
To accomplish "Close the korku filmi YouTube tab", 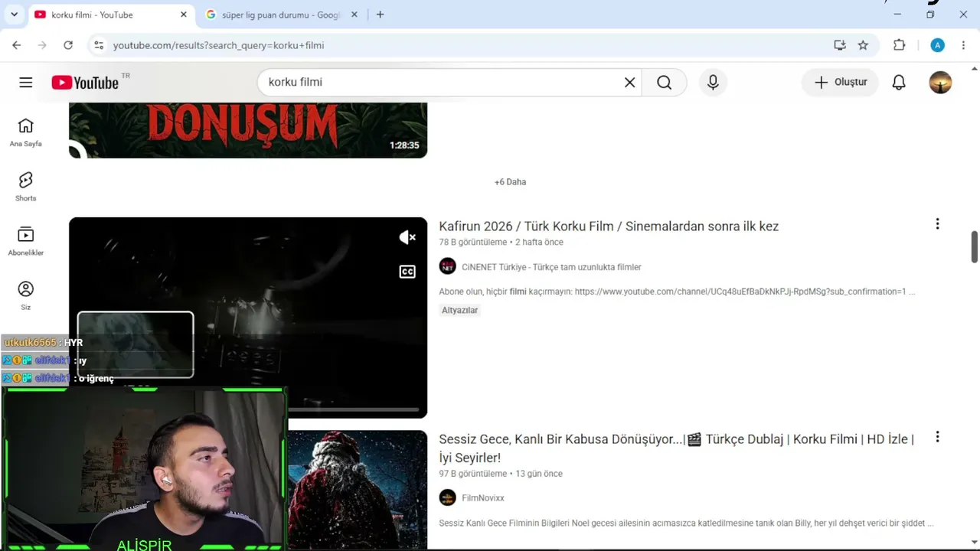I will pos(184,15).
